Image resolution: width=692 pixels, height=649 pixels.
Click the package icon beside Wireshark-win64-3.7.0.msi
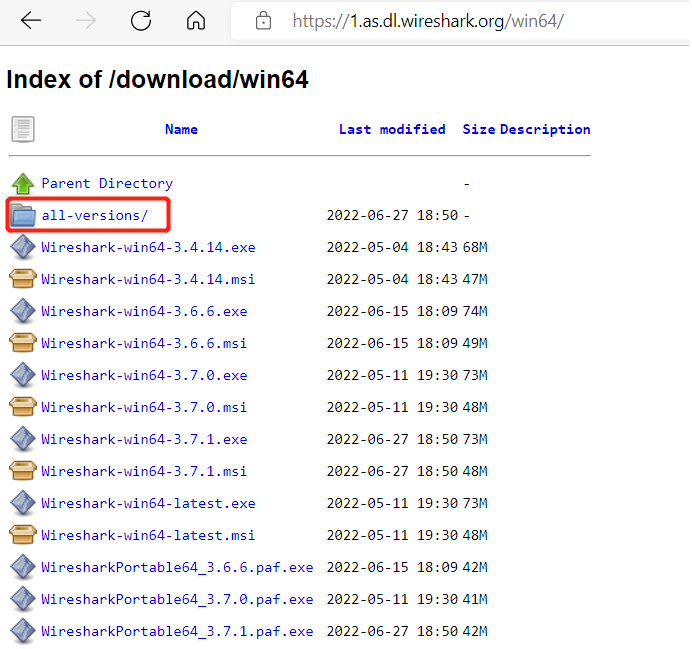(x=23, y=407)
